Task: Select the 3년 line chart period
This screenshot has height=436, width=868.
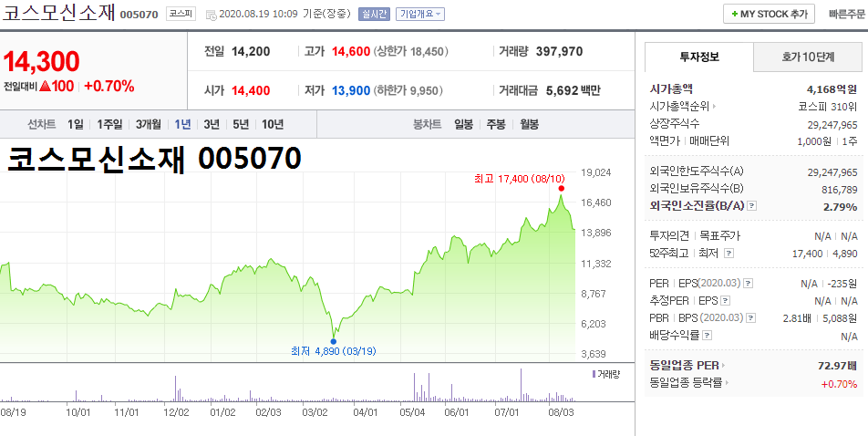Action: (212, 125)
